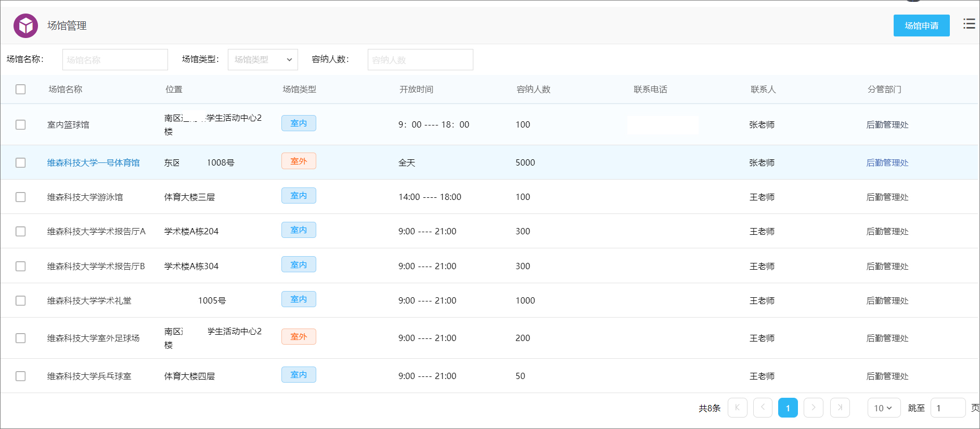Click the 学术楼A栋204 location cell
This screenshot has height=429, width=980.
coord(191,231)
